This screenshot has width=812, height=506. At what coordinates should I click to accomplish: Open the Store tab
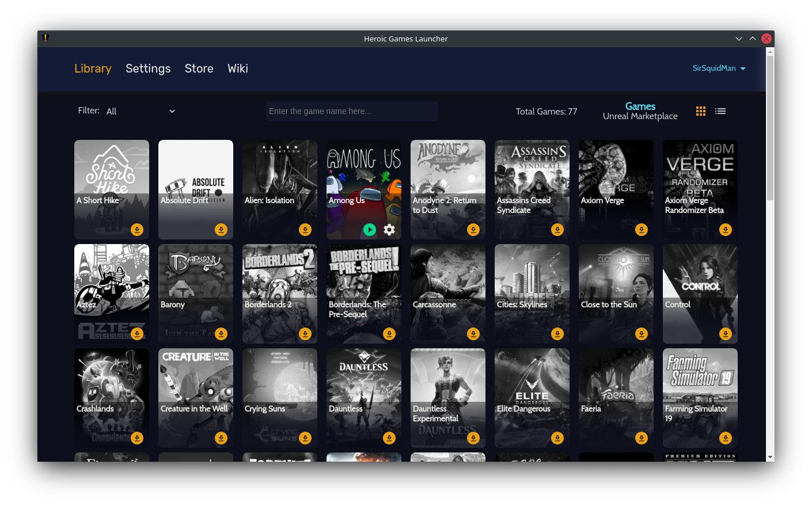point(199,69)
